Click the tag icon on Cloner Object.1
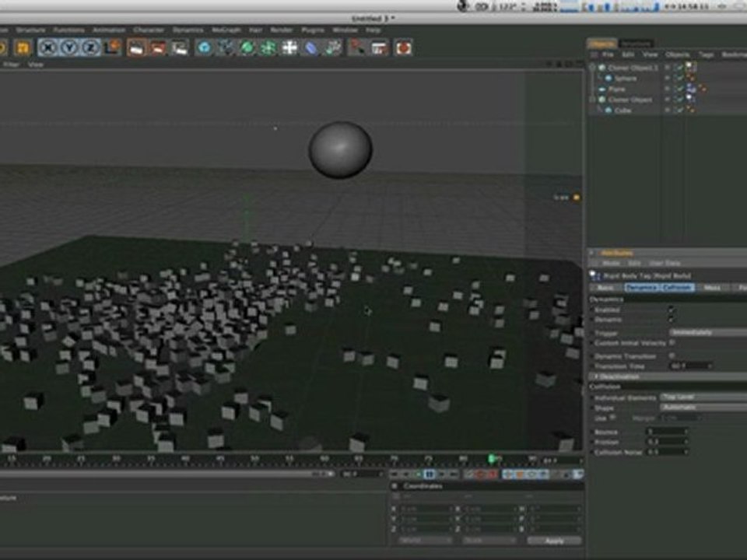747x560 pixels. (691, 67)
